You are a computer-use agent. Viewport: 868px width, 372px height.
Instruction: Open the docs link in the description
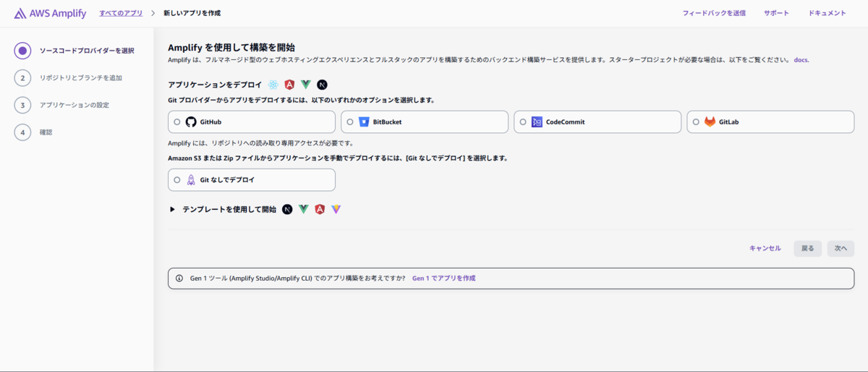(801, 59)
